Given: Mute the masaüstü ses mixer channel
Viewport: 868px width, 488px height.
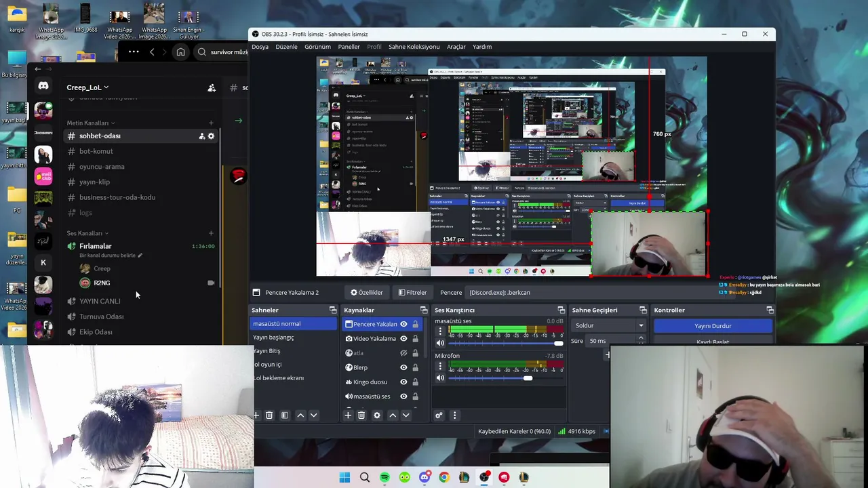Looking at the screenshot, I should pyautogui.click(x=440, y=343).
